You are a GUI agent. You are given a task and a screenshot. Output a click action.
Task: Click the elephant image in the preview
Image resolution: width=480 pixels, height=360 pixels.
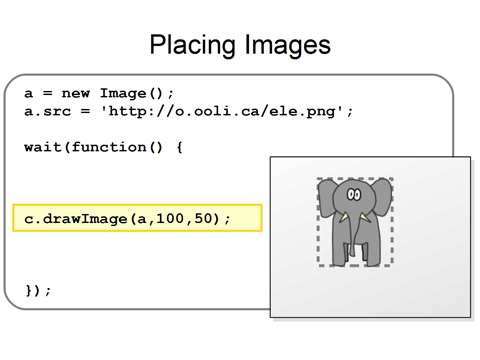355,222
